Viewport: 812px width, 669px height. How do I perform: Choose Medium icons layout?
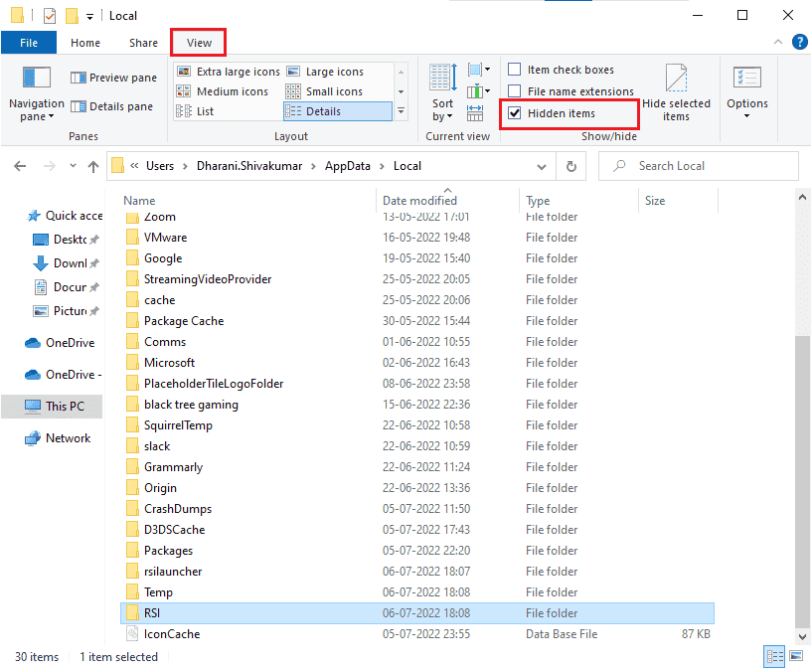pyautogui.click(x=223, y=91)
